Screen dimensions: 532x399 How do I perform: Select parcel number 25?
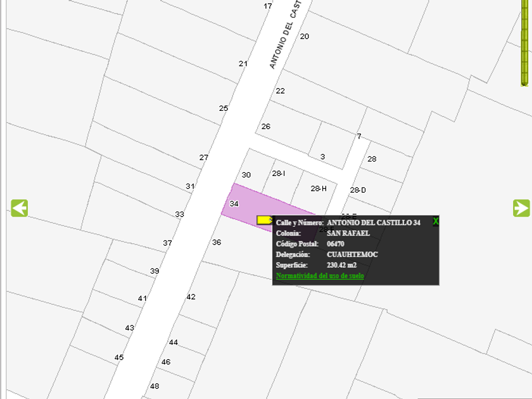tap(223, 108)
